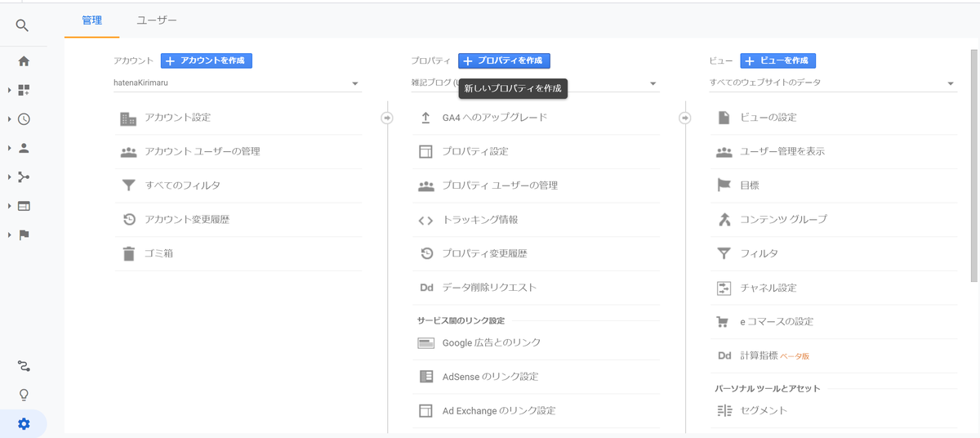Expand the Acquisition section arrow in the sidebar
This screenshot has height=438, width=980.
click(9, 177)
